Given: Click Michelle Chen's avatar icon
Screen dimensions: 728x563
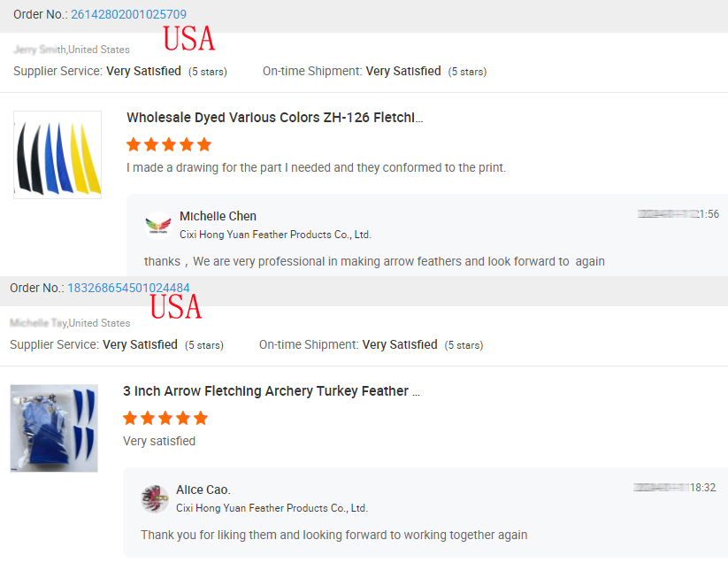Looking at the screenshot, I should 157,226.
